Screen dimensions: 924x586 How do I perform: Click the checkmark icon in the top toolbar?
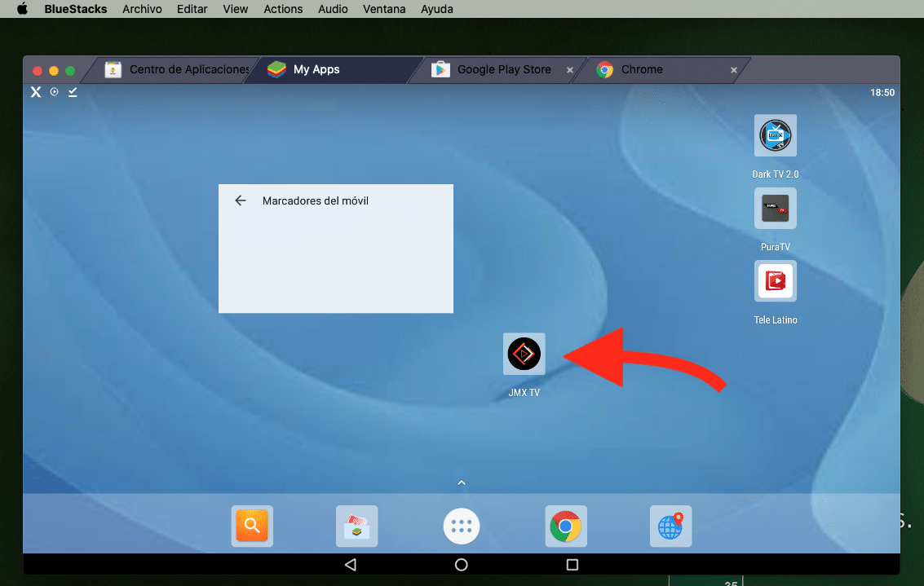pyautogui.click(x=73, y=92)
